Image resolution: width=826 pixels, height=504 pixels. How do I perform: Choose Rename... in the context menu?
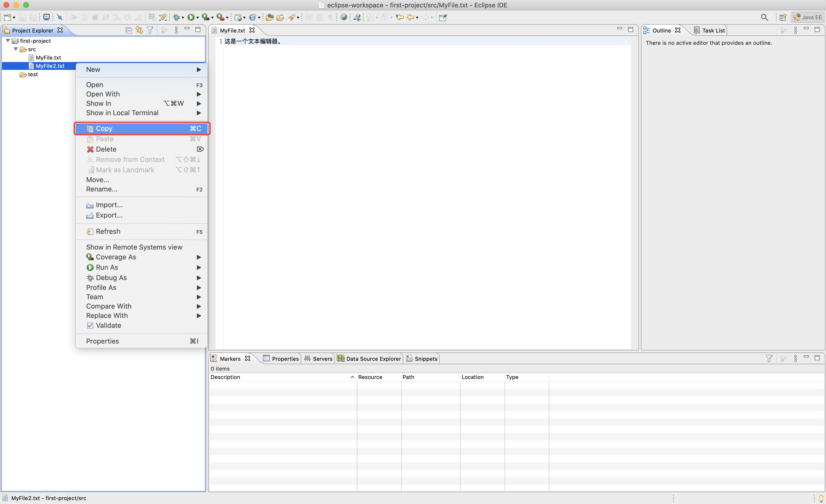[142, 189]
